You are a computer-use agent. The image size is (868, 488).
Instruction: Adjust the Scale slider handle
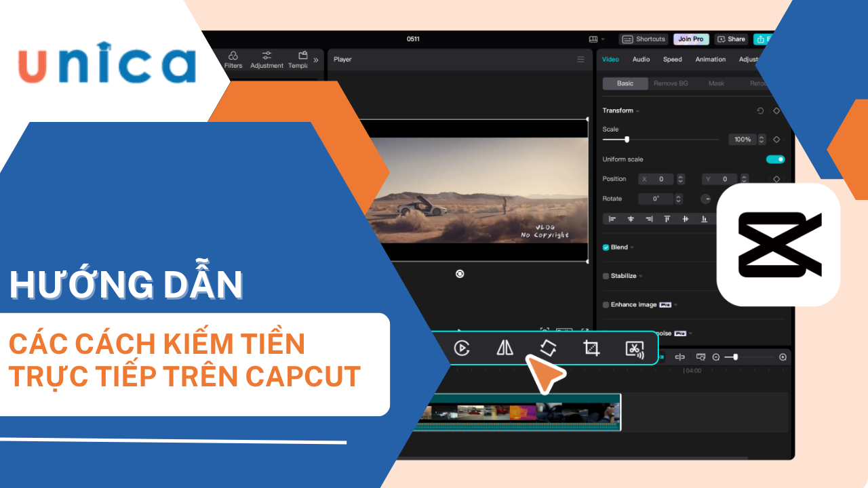(x=627, y=140)
